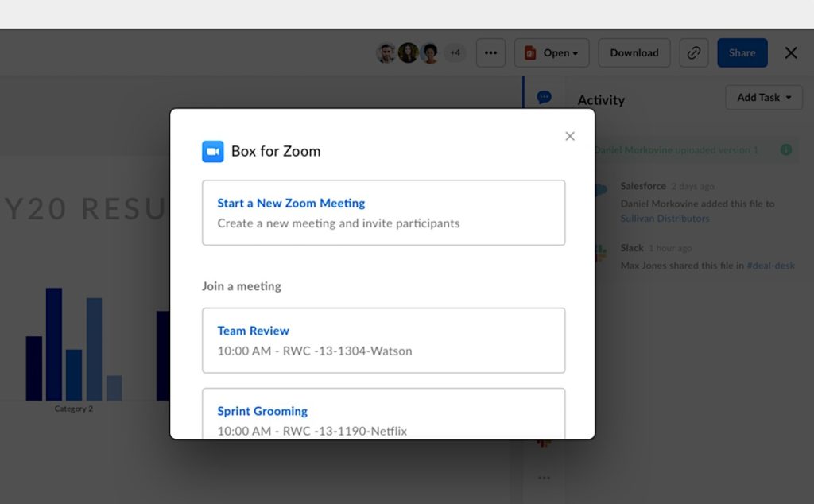
Task: Click the Category 2 chart label
Action: [x=74, y=409]
